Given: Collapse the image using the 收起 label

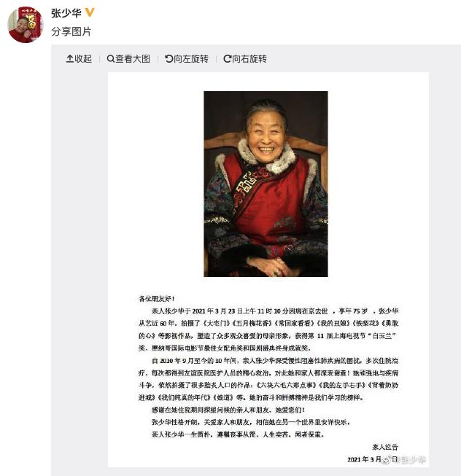Looking at the screenshot, I should (83, 58).
